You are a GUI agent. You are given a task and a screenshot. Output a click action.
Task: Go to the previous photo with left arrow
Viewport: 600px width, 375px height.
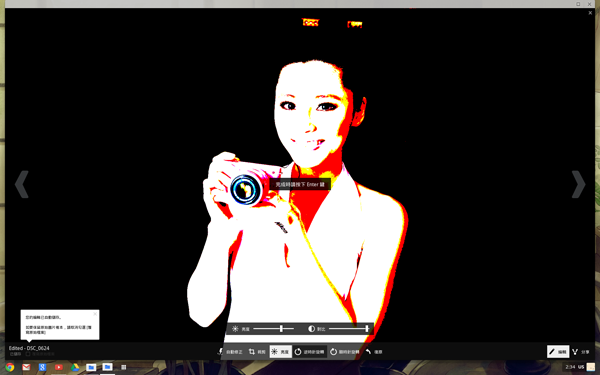pos(22,184)
